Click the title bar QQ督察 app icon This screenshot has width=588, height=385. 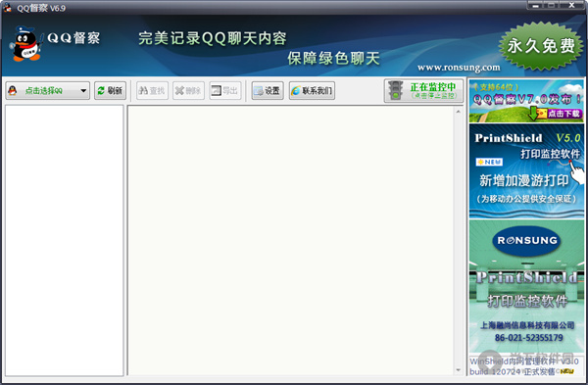(7, 7)
